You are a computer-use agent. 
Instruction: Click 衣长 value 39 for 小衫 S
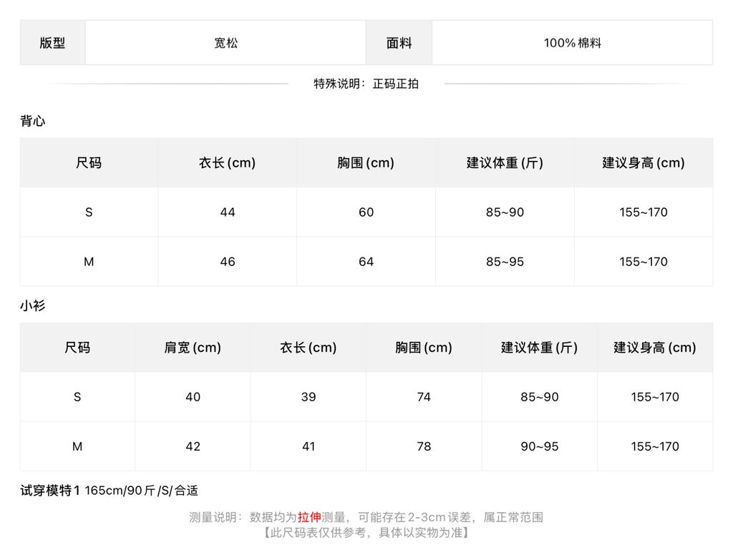click(x=308, y=397)
